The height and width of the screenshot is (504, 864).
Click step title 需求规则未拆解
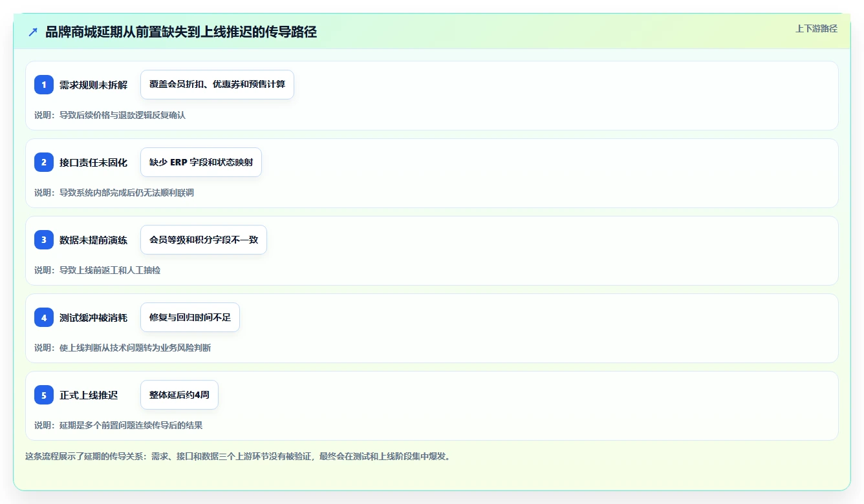[x=94, y=85]
